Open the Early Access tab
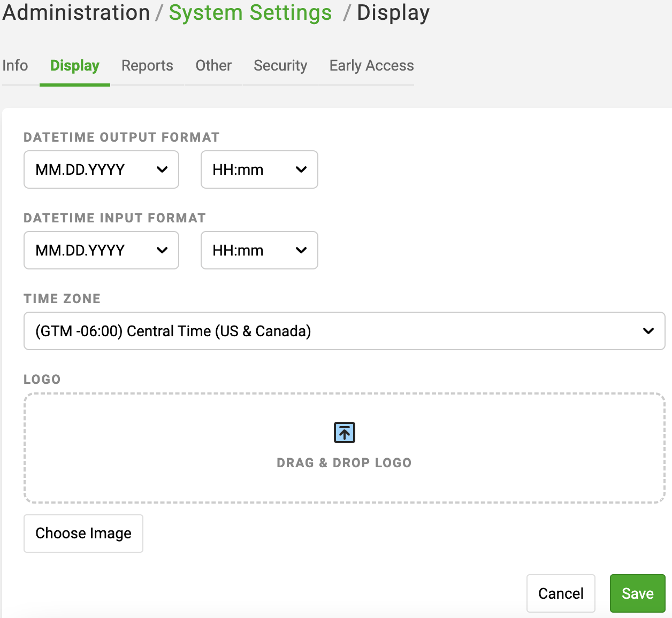 (371, 66)
